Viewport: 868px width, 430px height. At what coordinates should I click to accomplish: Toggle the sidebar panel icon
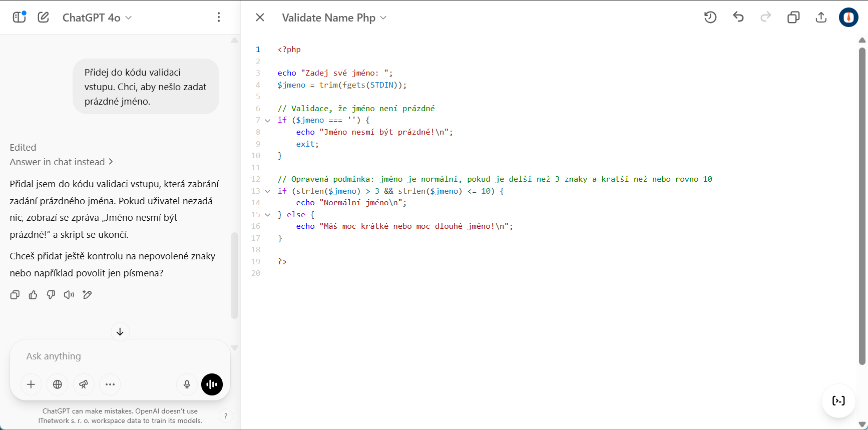click(x=19, y=18)
